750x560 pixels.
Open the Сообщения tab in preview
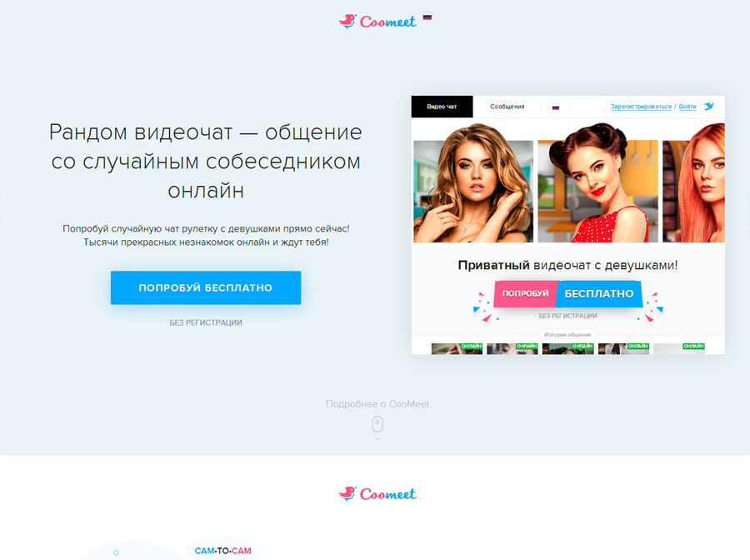click(507, 107)
